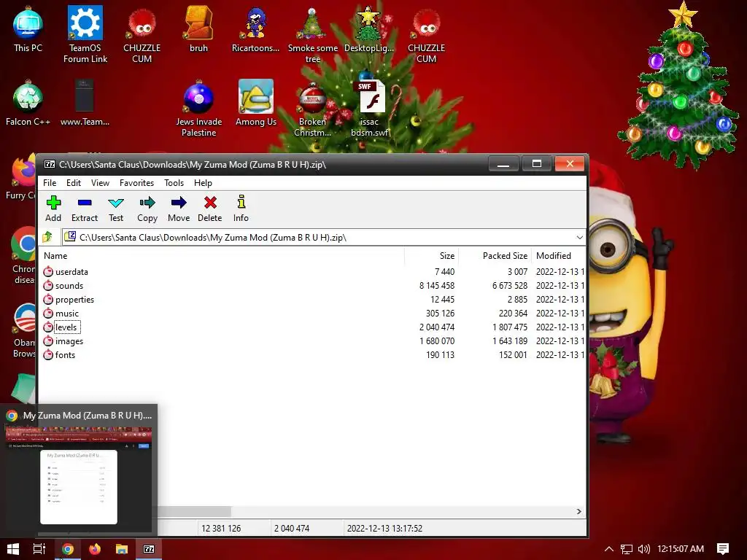The height and width of the screenshot is (560, 747).
Task: Select Among Us desktop icon
Action: [256, 102]
